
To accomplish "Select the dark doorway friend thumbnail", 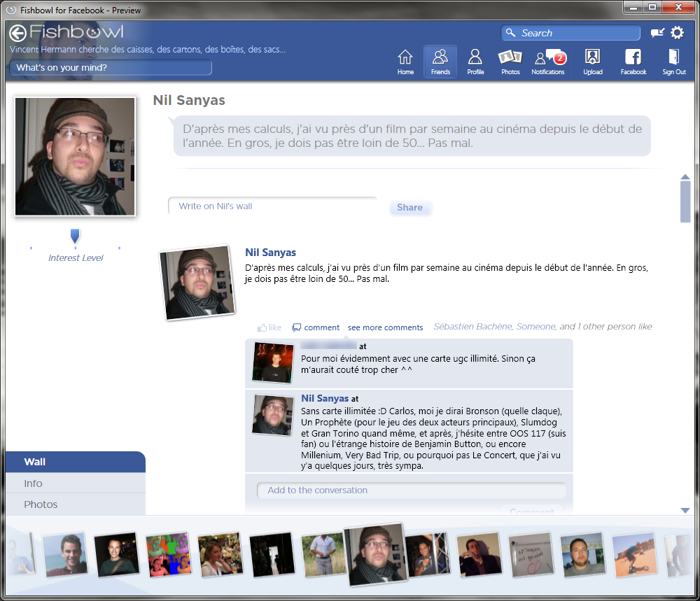I will 272,555.
